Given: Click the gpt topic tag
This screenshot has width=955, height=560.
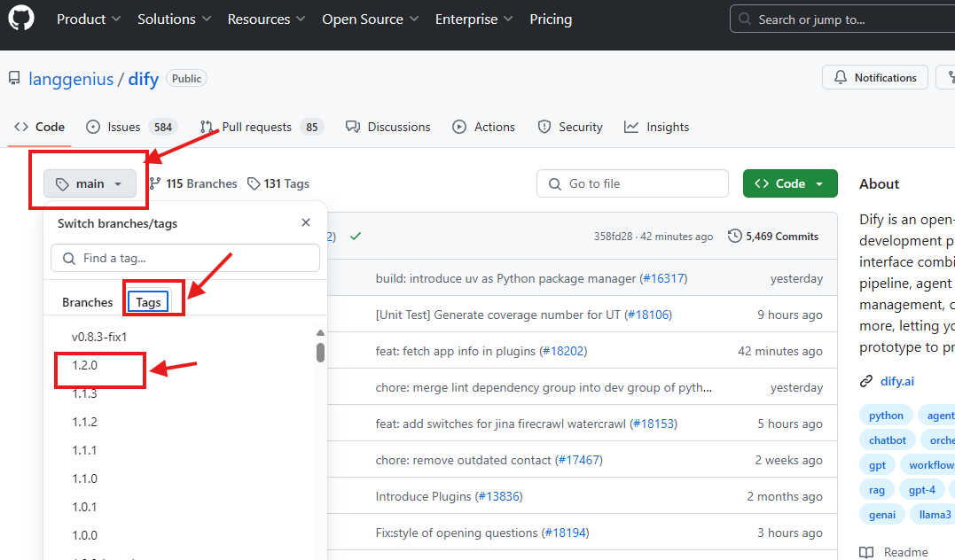Looking at the screenshot, I should (x=877, y=465).
